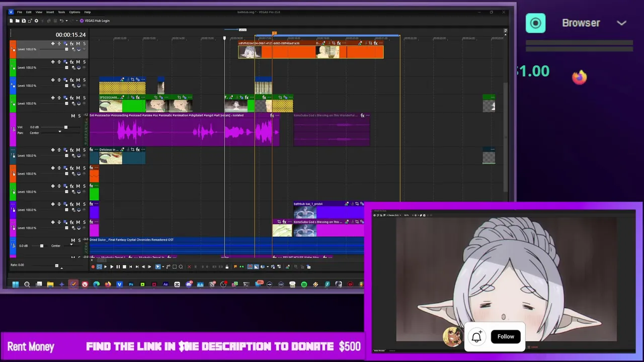The image size is (644, 362).
Task: Open the Tools menu
Action: [x=61, y=12]
